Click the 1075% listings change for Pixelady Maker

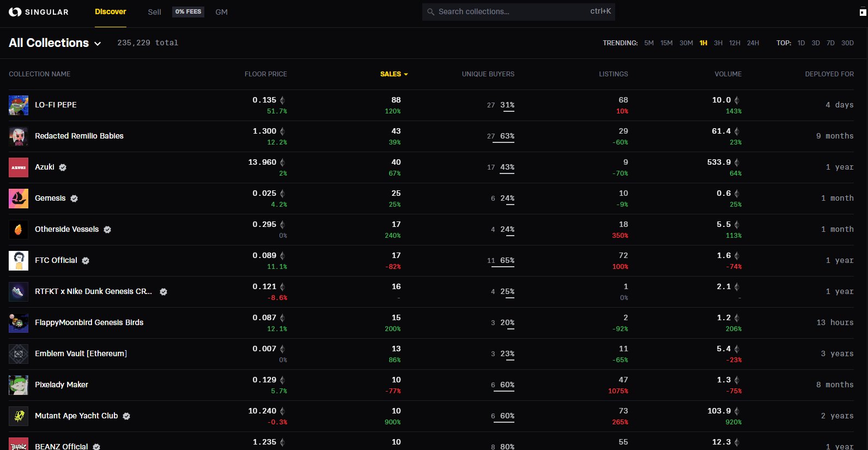click(618, 391)
